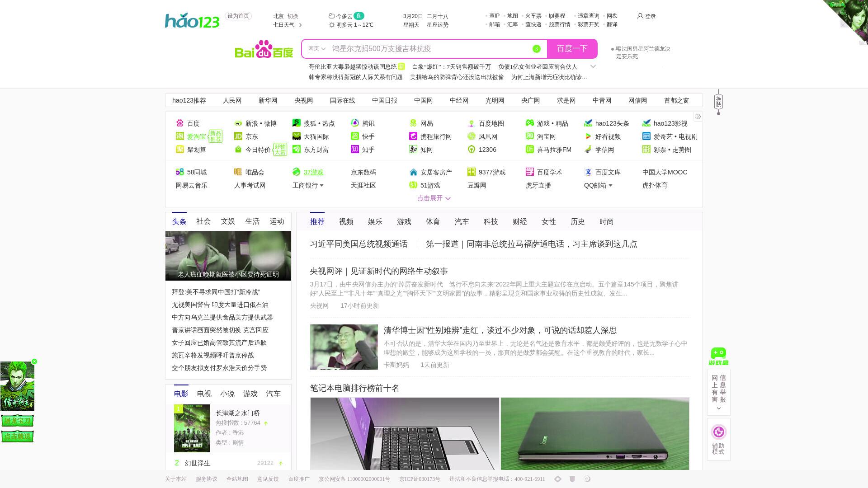Screen dimensions: 868x488
Task: Open the iQiyi 爱奇艺 icon
Action: pos(646,136)
